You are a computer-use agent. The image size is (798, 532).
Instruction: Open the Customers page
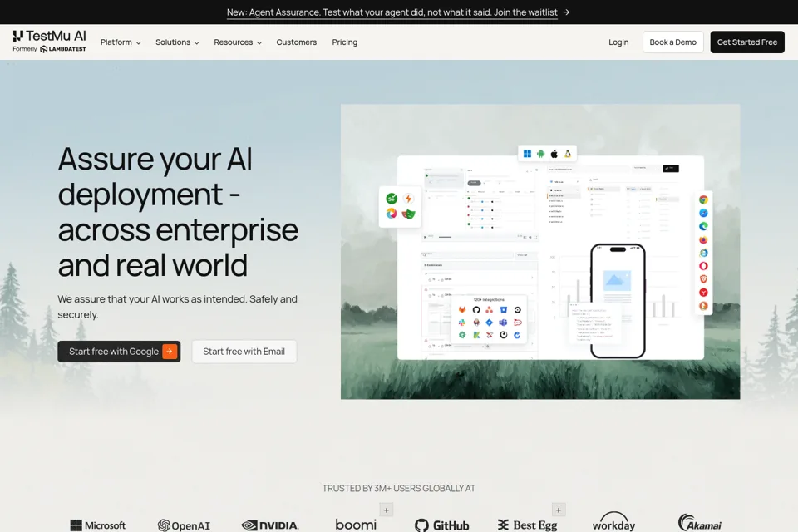coord(296,42)
